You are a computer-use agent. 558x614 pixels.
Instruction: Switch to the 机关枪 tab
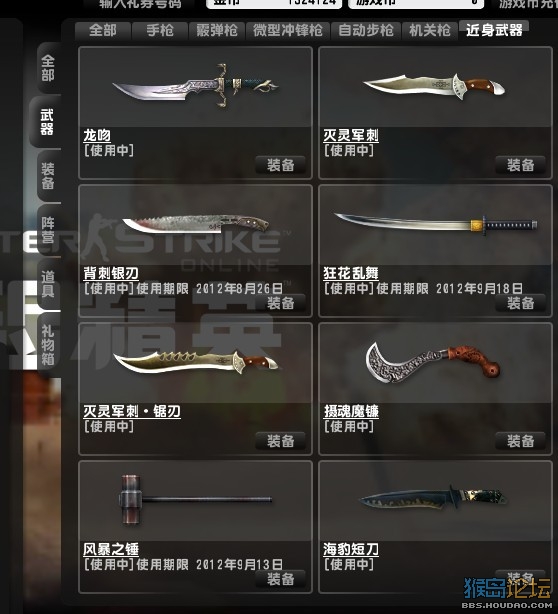[x=430, y=30]
